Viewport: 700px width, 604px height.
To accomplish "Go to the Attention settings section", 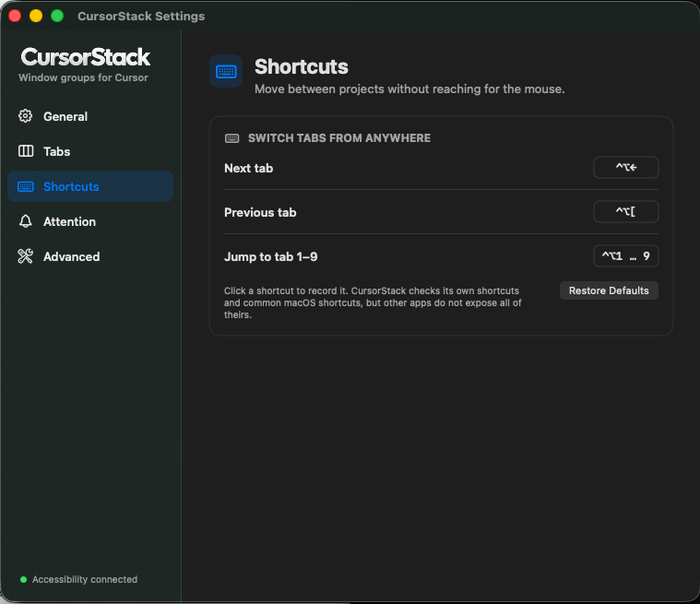I will click(90, 221).
